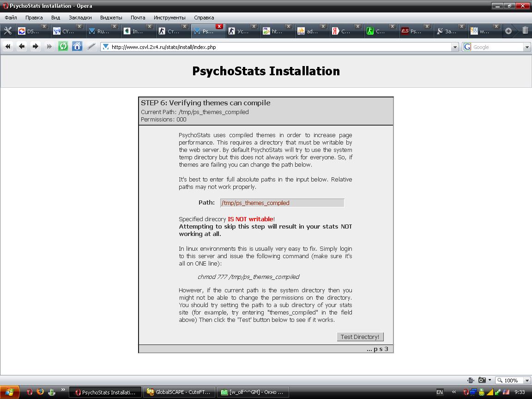This screenshot has height=399, width=532.
Task: Expand hidden quick launch items chevron
Action: click(63, 389)
